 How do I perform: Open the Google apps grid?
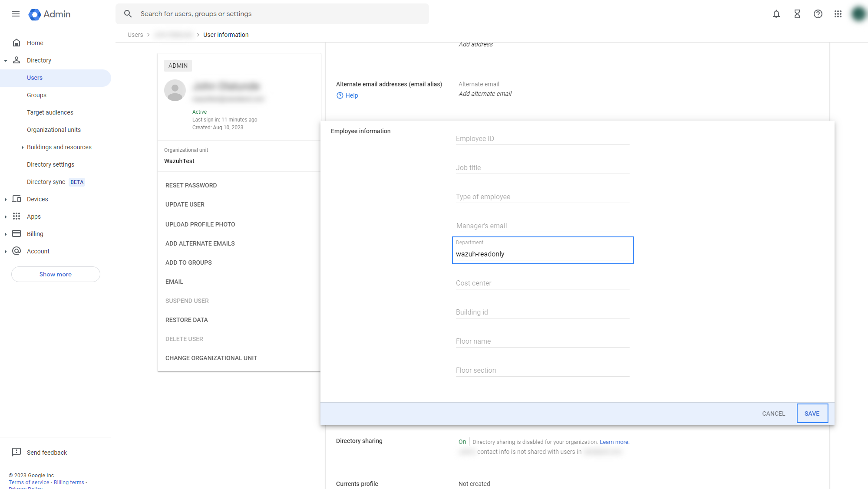838,14
